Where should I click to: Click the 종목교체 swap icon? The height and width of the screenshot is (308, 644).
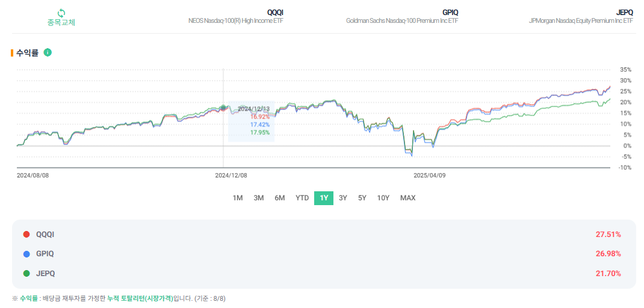click(61, 13)
